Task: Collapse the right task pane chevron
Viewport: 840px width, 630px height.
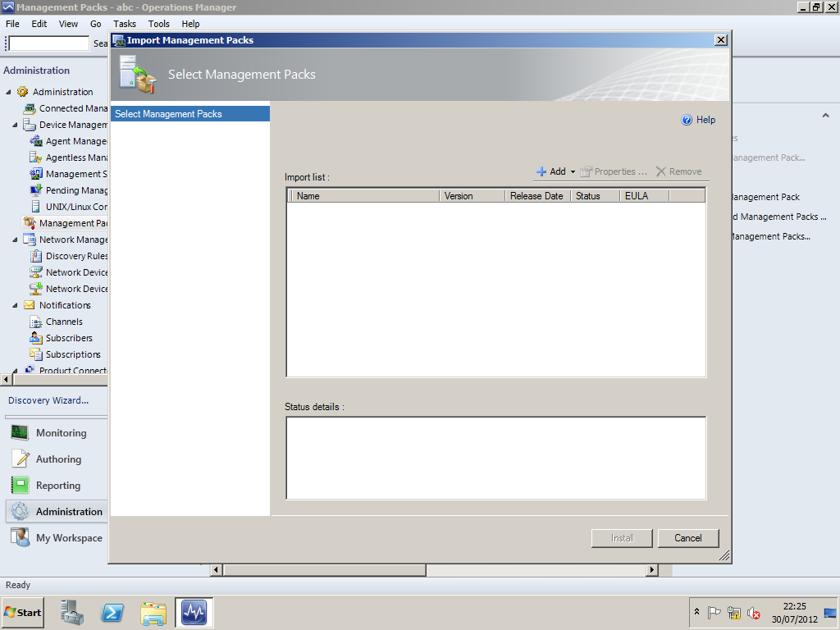Action: 825,115
